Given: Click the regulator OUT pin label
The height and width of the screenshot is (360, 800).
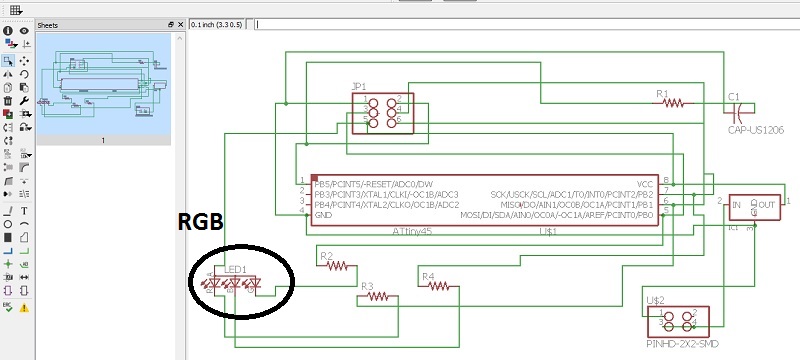Looking at the screenshot, I should (766, 204).
